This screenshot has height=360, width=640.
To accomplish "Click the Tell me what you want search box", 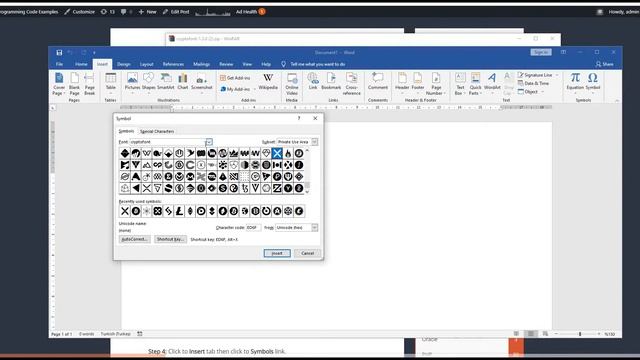I will pyautogui.click(x=318, y=64).
